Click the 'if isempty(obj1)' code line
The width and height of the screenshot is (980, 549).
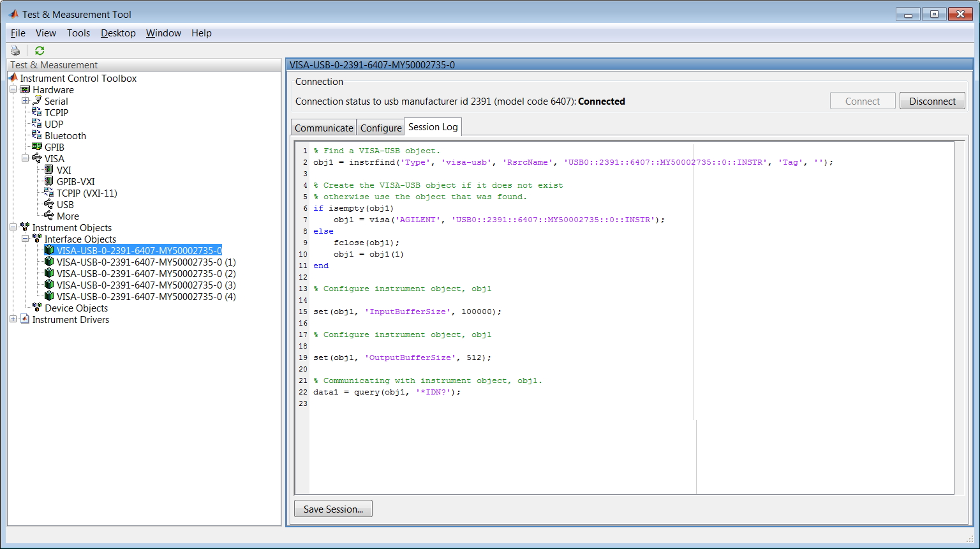point(353,208)
